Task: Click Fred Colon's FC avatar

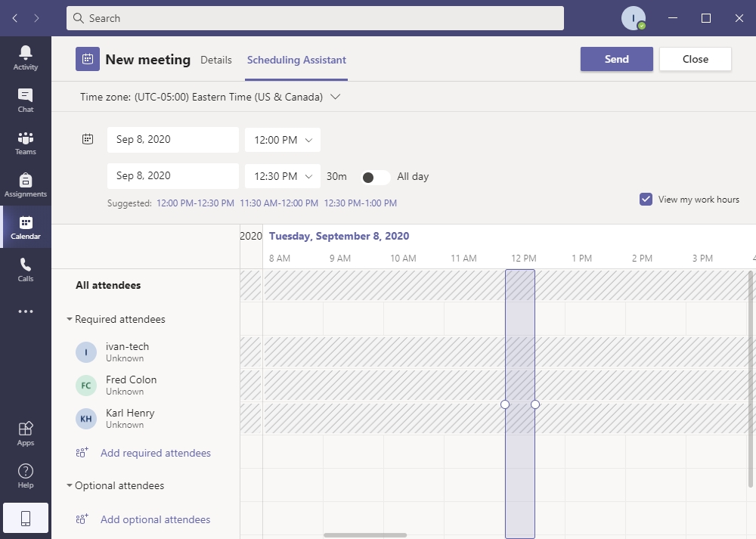Action: (86, 386)
